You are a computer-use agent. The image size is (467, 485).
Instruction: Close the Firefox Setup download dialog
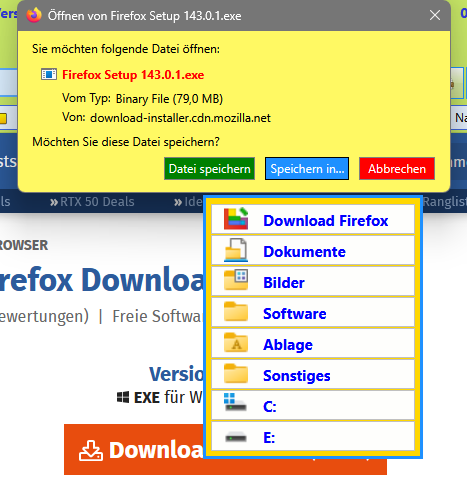pyautogui.click(x=435, y=15)
